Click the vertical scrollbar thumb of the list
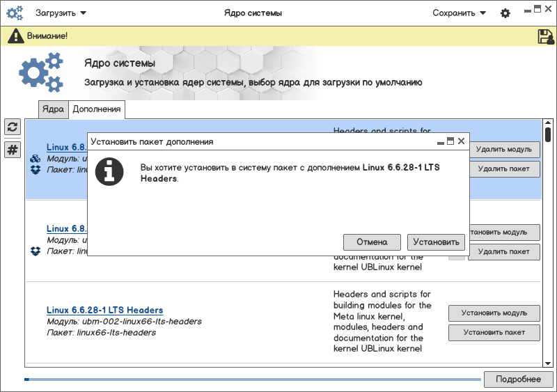Viewport: 557px width, 392px height. [x=548, y=134]
